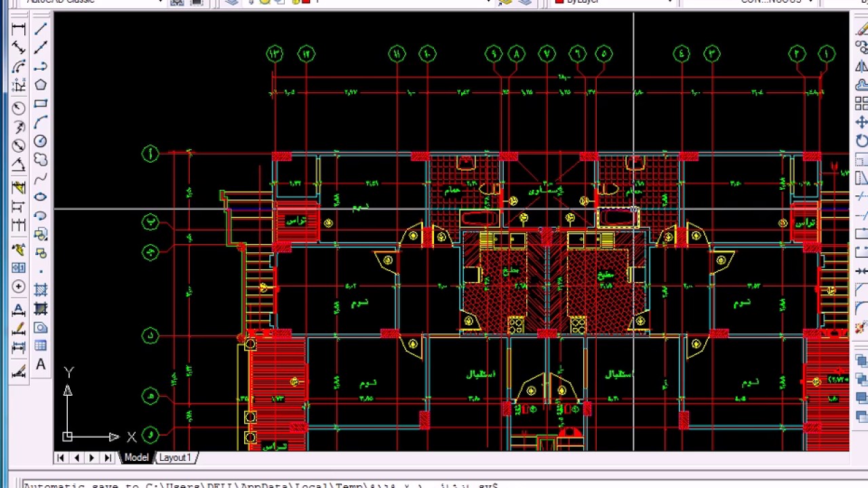
Task: Select the Construction Line tool
Action: pos(41,47)
